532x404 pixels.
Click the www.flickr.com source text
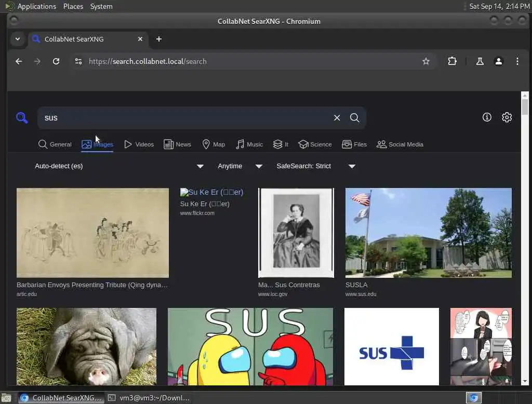click(x=197, y=213)
